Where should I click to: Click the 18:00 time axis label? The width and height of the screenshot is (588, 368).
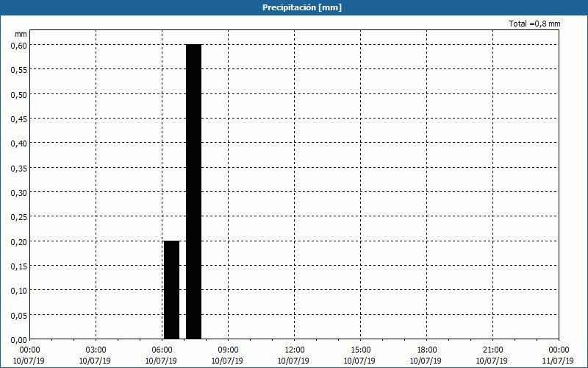click(x=426, y=350)
